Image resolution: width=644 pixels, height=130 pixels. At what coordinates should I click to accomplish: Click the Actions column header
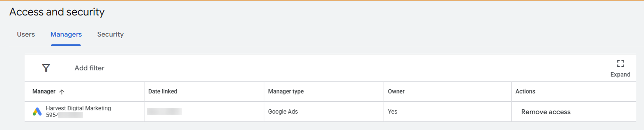tap(525, 91)
